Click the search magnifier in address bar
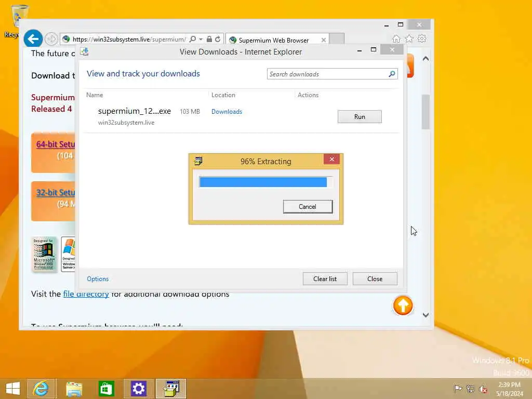The height and width of the screenshot is (399, 532). pos(192,39)
